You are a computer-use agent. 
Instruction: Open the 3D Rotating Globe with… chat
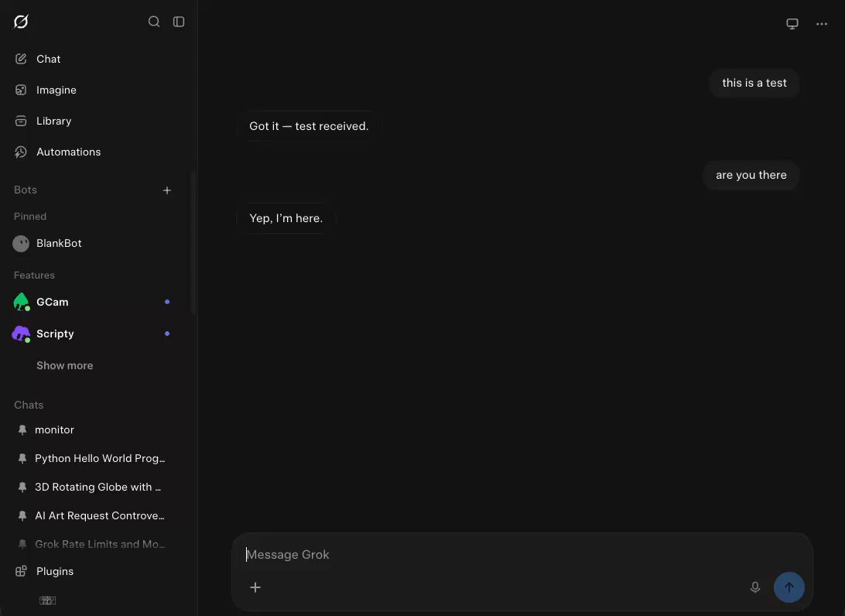97,488
